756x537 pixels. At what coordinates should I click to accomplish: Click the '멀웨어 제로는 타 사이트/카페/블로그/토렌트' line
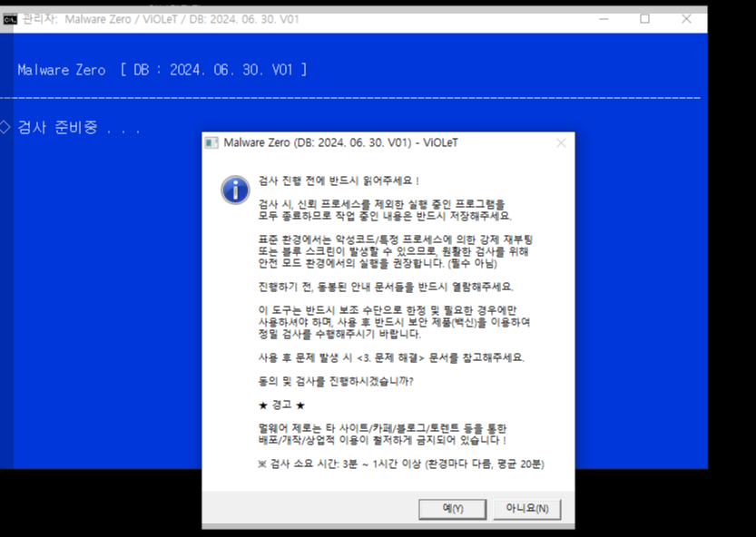[382, 428]
